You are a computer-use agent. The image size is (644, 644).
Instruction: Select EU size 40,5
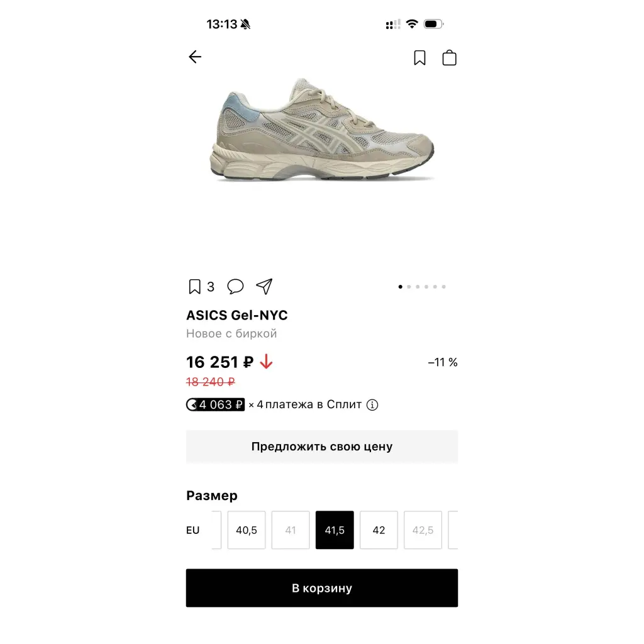point(247,530)
